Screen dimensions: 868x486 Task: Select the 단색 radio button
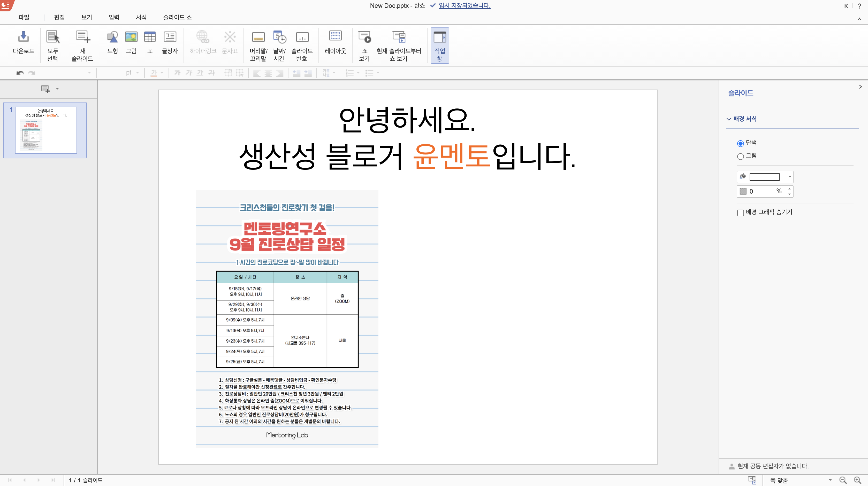[x=740, y=143]
